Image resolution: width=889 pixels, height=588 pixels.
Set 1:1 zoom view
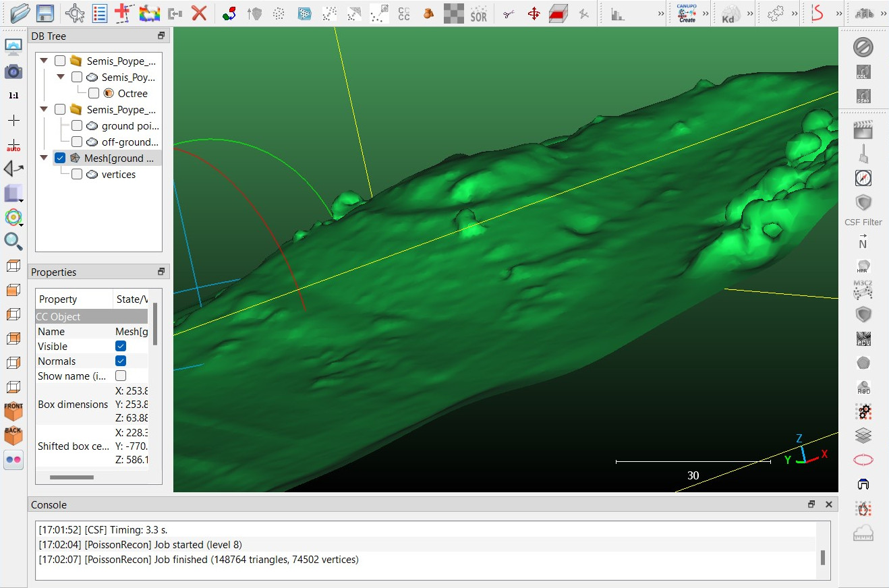pos(13,96)
